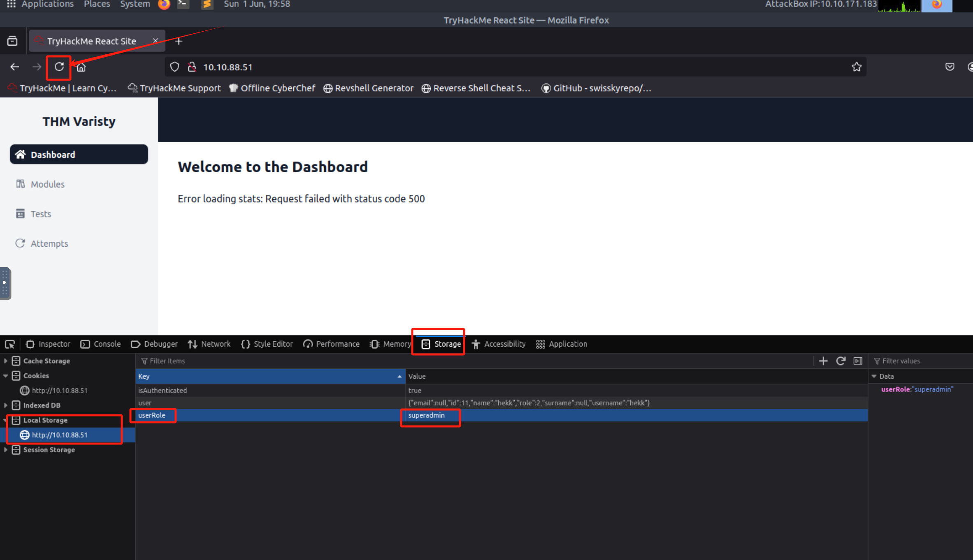Screen dimensions: 973x560
Task: Go to the Attempts page
Action: tap(49, 243)
